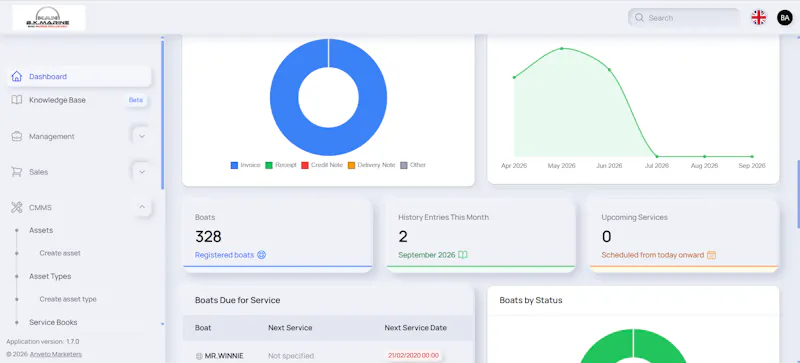Toggle the Invoice legend swatch

(234, 165)
